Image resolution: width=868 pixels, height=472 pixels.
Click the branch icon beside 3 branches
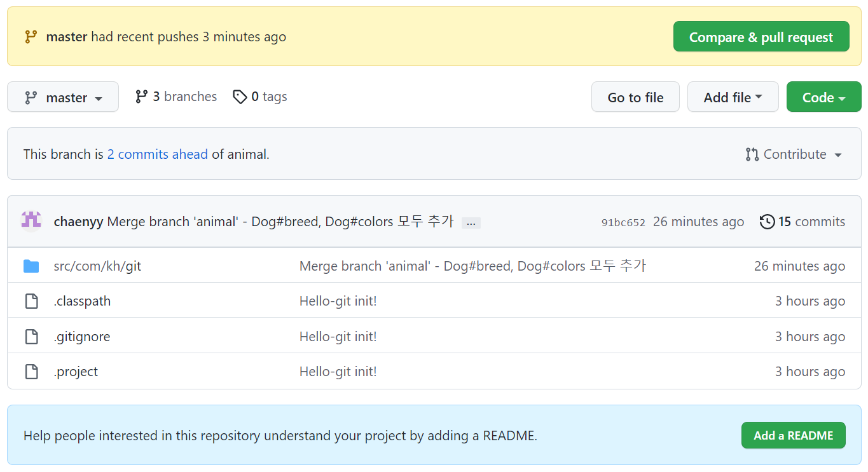(x=141, y=97)
